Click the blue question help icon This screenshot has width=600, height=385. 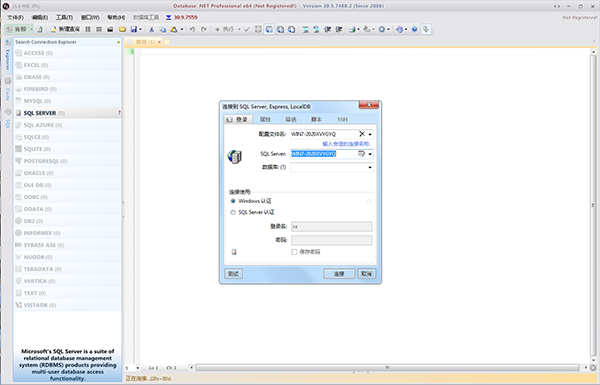click(x=414, y=29)
